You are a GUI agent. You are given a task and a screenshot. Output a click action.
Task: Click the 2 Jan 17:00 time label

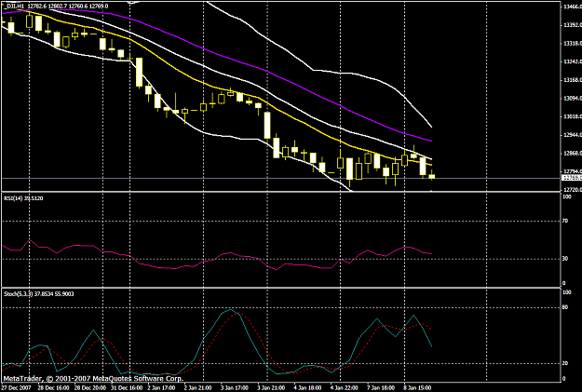point(161,388)
